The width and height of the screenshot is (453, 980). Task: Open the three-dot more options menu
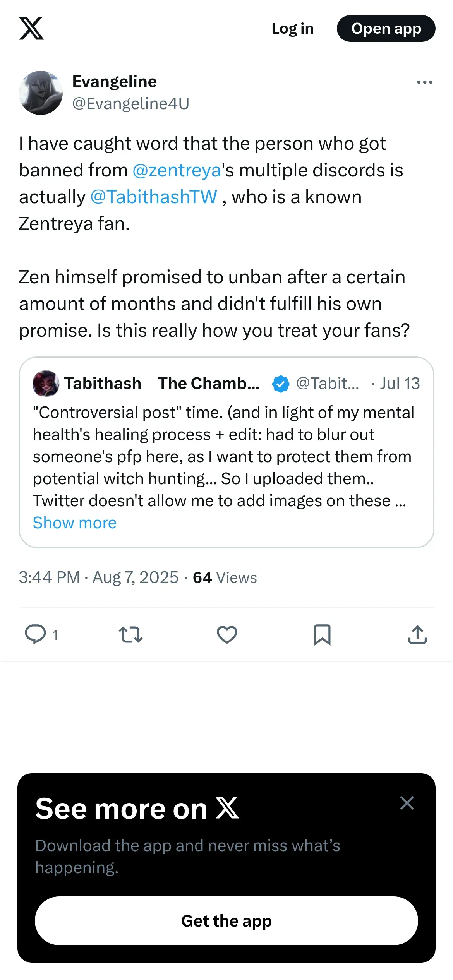pyautogui.click(x=424, y=82)
